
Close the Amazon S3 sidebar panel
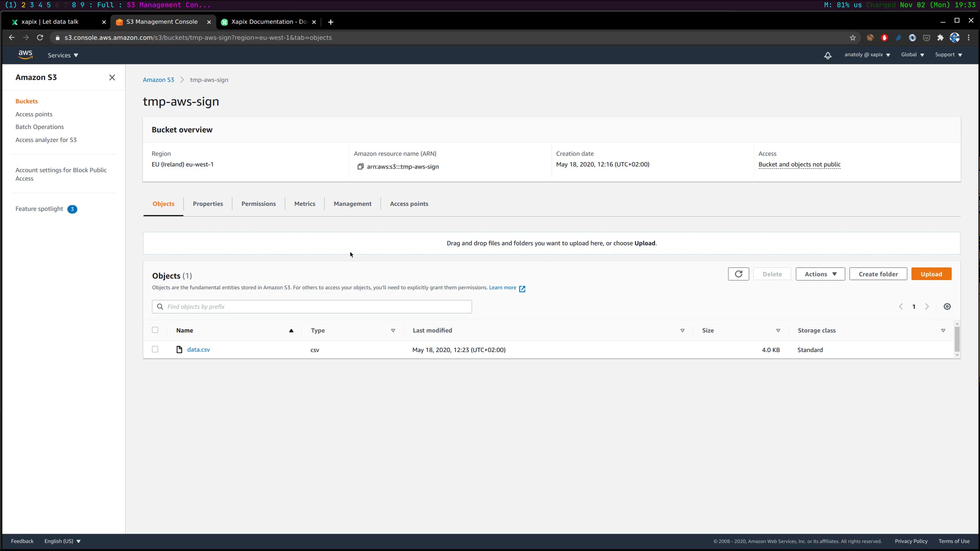tap(112, 78)
